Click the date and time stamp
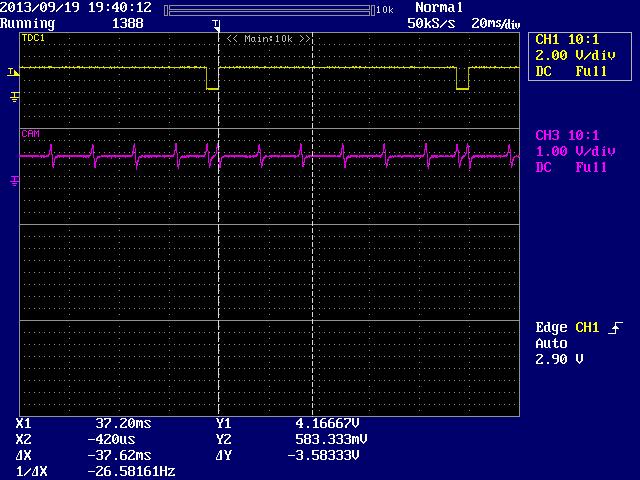Screen dimensions: 640x480 point(76,7)
